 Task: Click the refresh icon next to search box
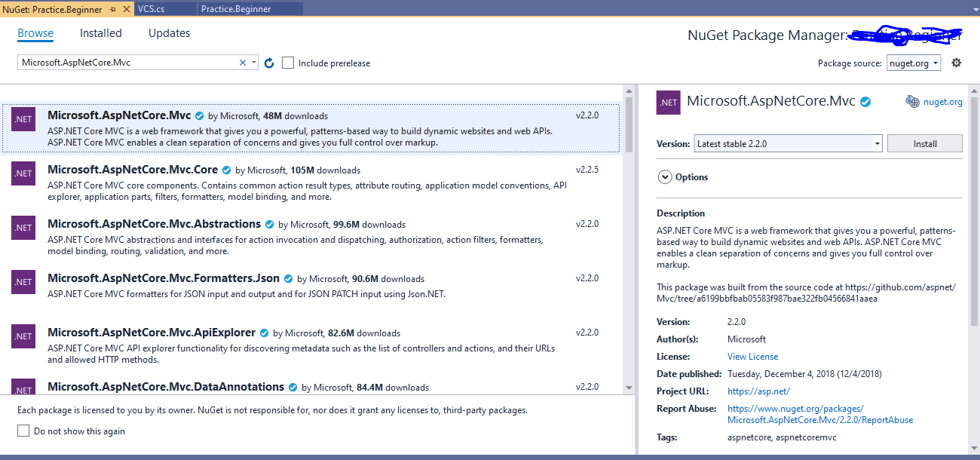(269, 63)
